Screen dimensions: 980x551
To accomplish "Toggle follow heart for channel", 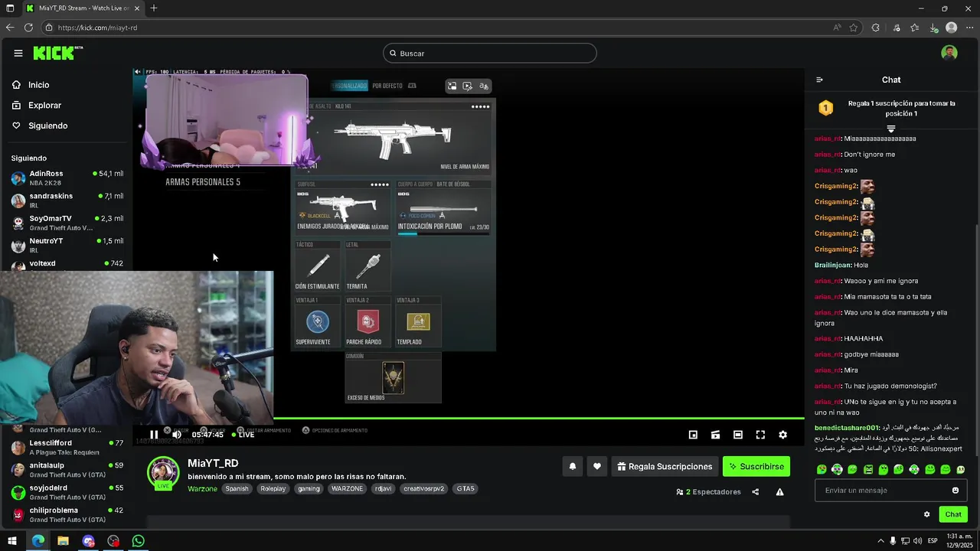I will tap(597, 466).
